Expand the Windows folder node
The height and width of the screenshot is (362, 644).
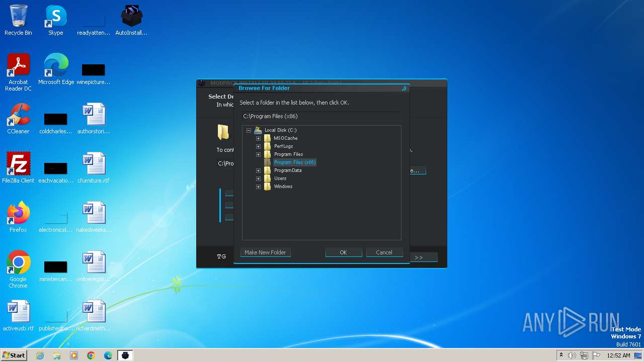tap(258, 187)
